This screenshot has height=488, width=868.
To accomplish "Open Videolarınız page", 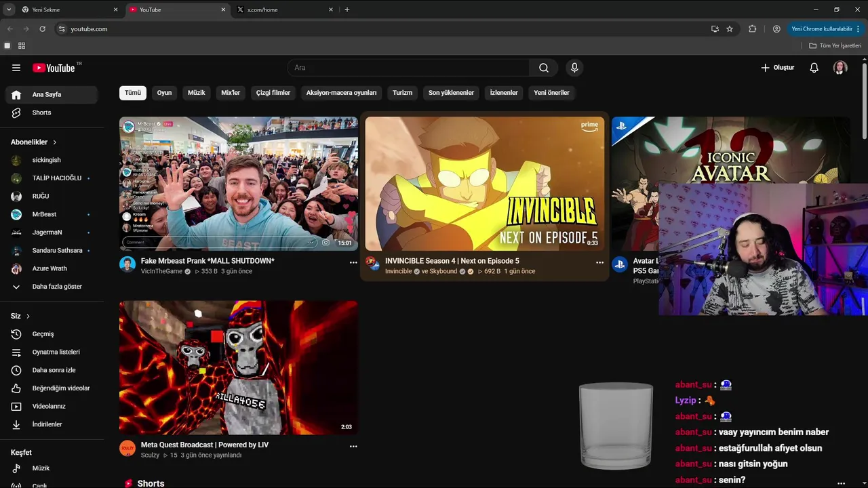I will pyautogui.click(x=52, y=407).
